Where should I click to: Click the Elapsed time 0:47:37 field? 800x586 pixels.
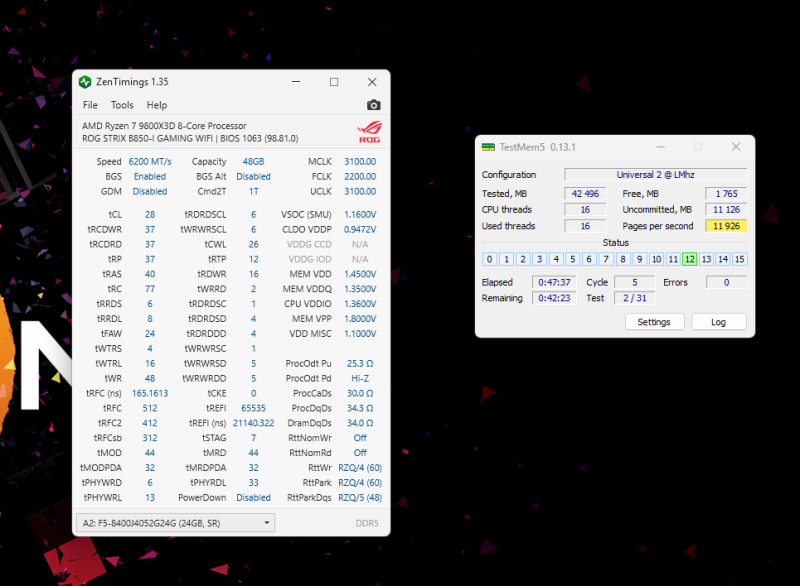pyautogui.click(x=554, y=282)
